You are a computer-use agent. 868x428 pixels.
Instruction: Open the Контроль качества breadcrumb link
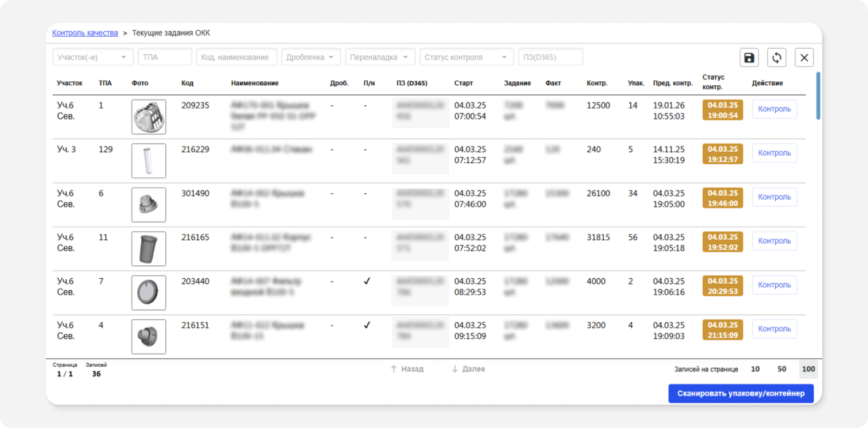pyautogui.click(x=85, y=33)
